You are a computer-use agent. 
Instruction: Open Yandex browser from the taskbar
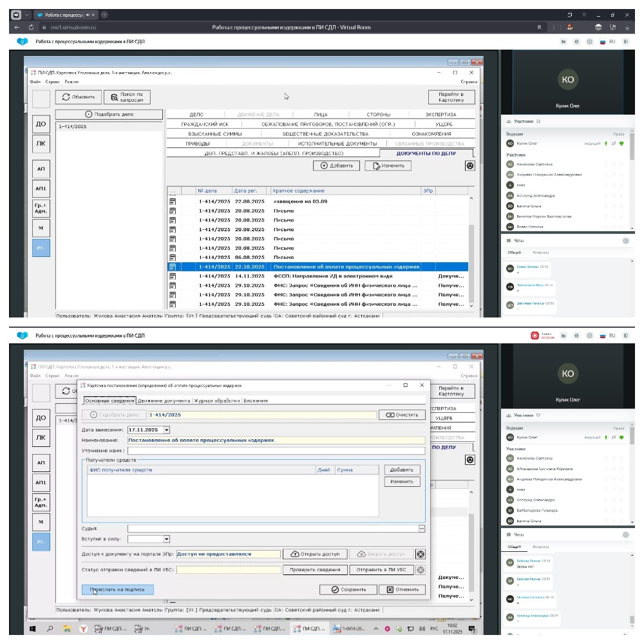coord(82,629)
